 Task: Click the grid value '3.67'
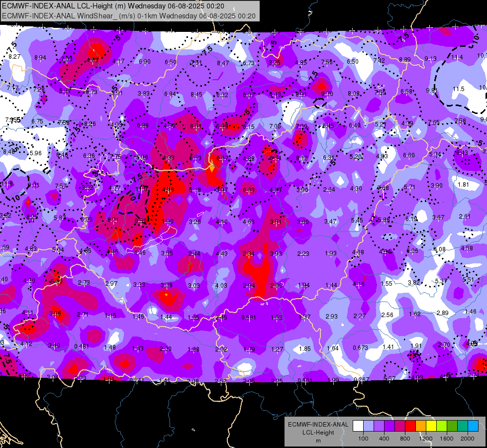point(438,218)
